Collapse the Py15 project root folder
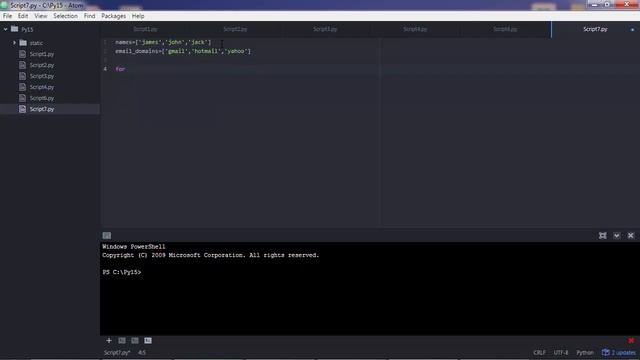This screenshot has height=360, width=640. (6, 29)
